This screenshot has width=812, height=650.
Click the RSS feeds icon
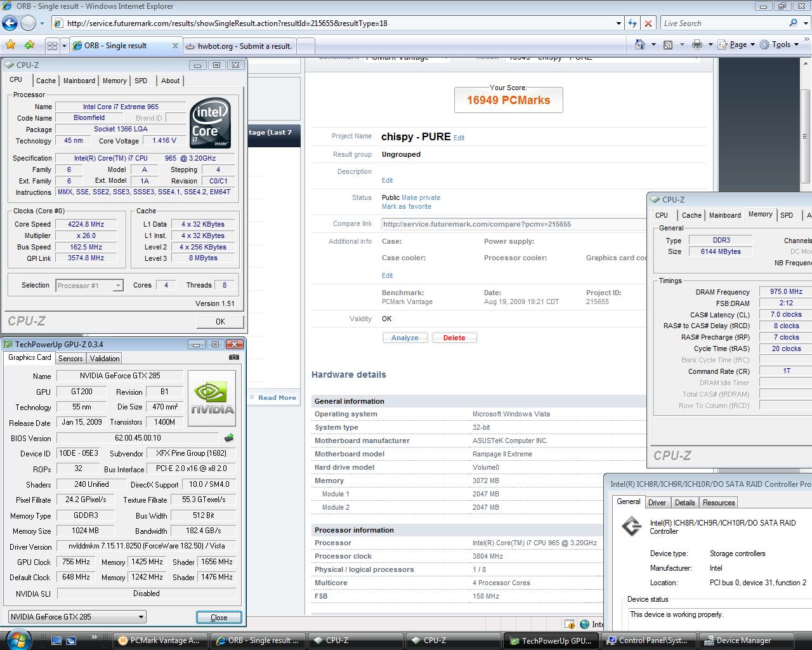(668, 44)
